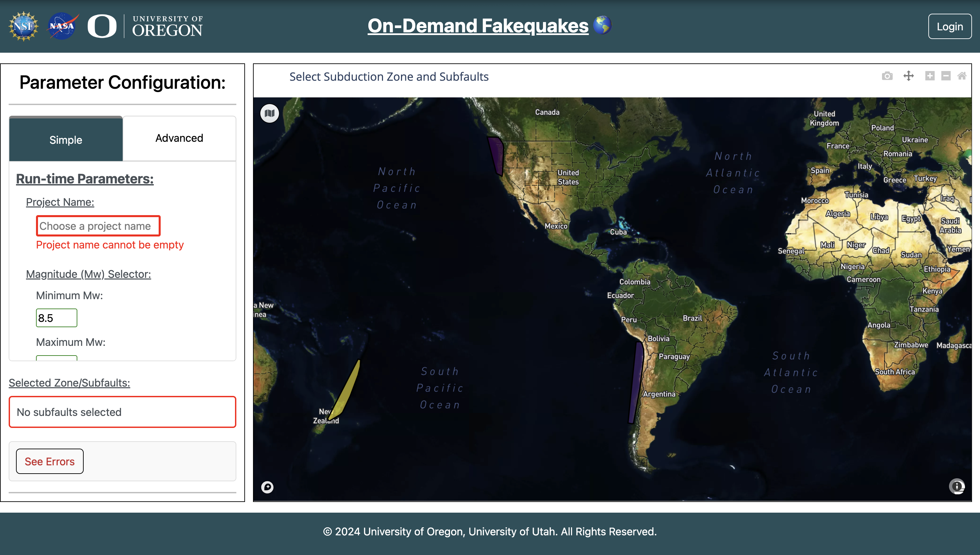Zoom out with the minus icon

(946, 76)
